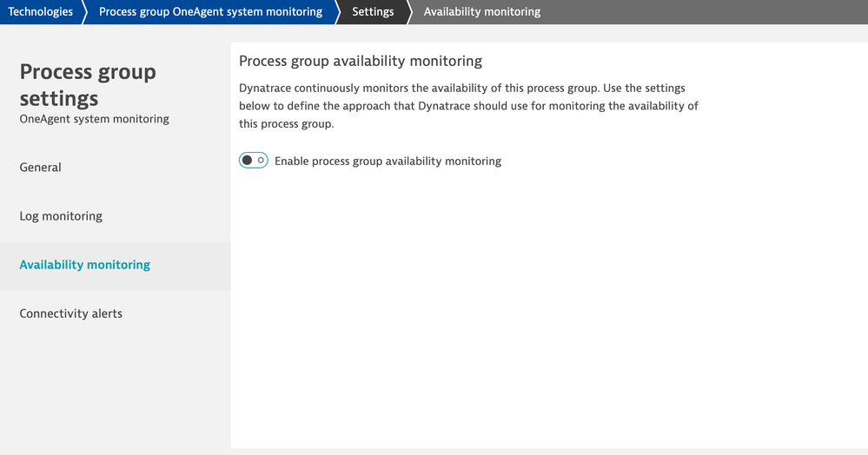This screenshot has height=455, width=868.
Task: Click empty sidebar space below Connectivity alerts
Action: [x=115, y=391]
